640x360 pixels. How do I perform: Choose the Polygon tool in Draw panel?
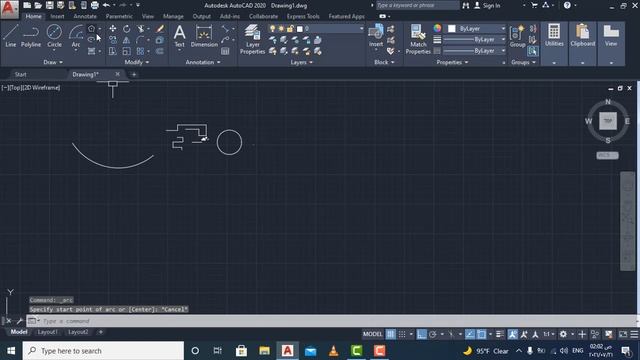pyautogui.click(x=91, y=29)
